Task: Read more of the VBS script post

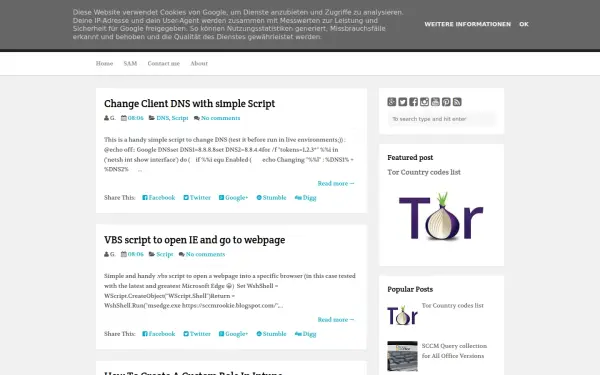Action: point(336,320)
